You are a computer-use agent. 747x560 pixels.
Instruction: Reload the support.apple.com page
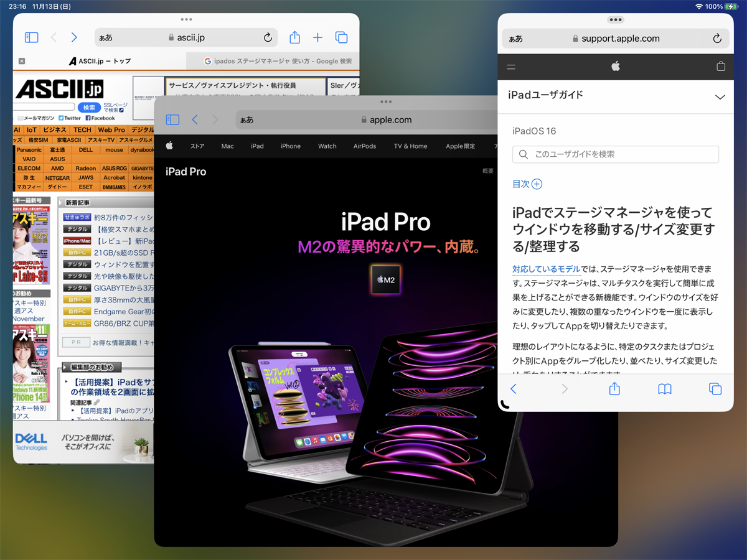(717, 39)
